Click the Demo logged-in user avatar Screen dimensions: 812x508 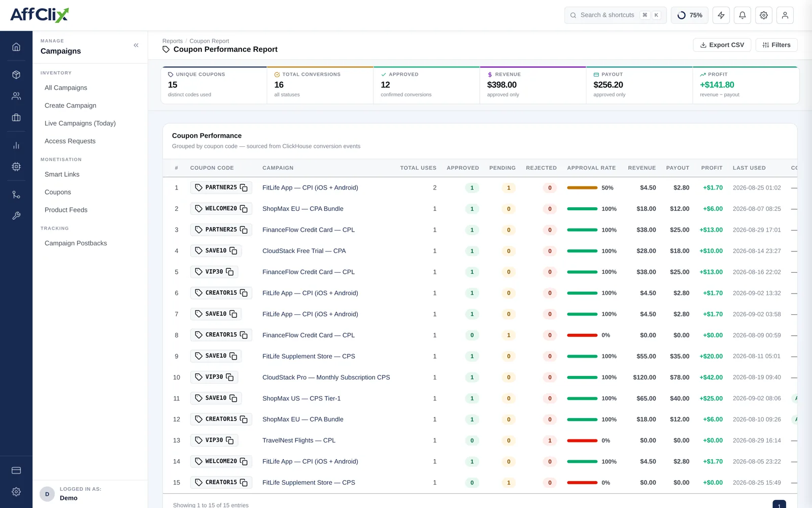pyautogui.click(x=47, y=494)
